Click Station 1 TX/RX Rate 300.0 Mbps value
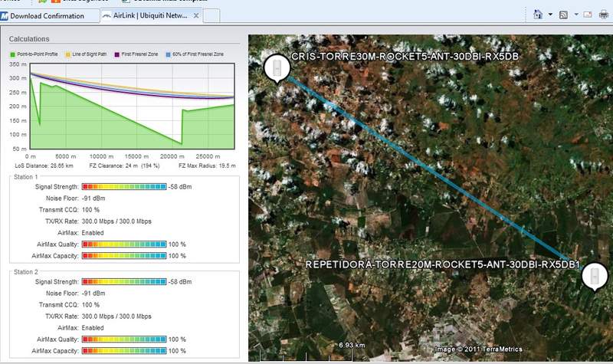Image resolution: width=613 pixels, height=364 pixels. [116, 221]
